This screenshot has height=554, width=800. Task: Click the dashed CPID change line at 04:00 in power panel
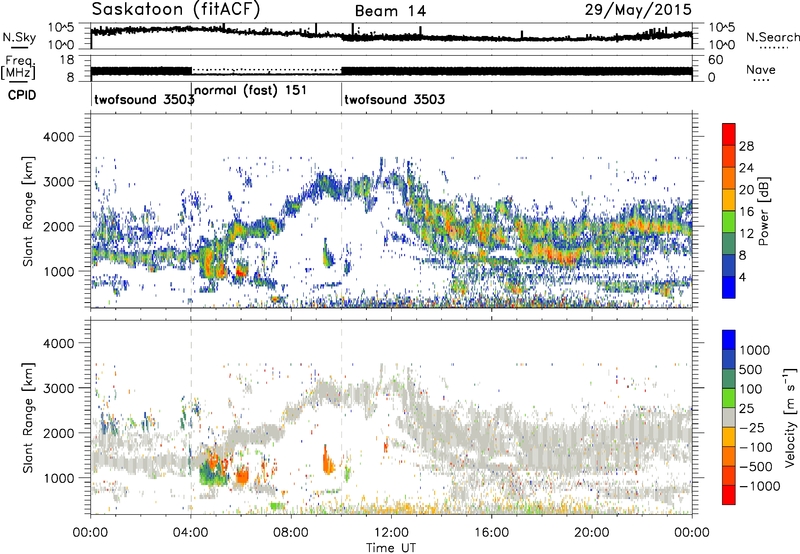point(191,211)
